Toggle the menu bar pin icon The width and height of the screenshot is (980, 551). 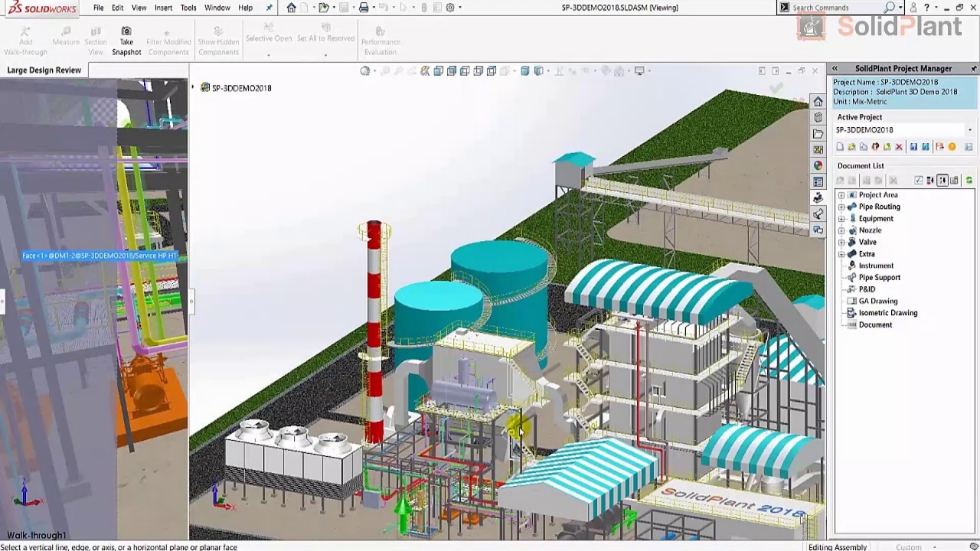269,8
